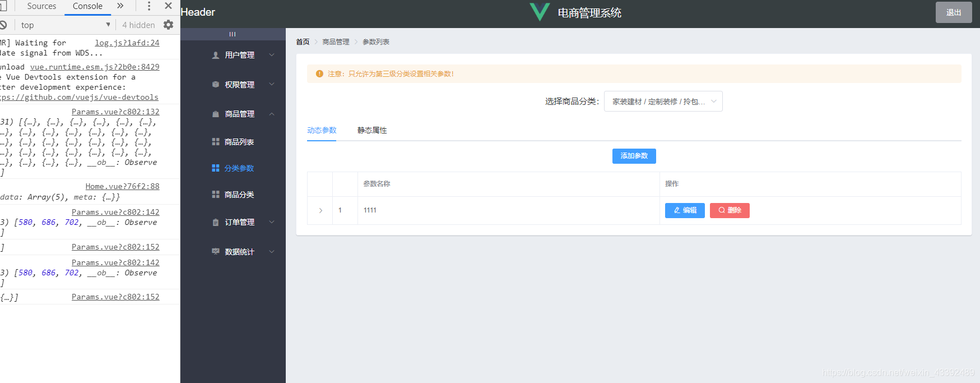Click the 4 hidden messages indicator
The image size is (980, 383).
(x=138, y=25)
